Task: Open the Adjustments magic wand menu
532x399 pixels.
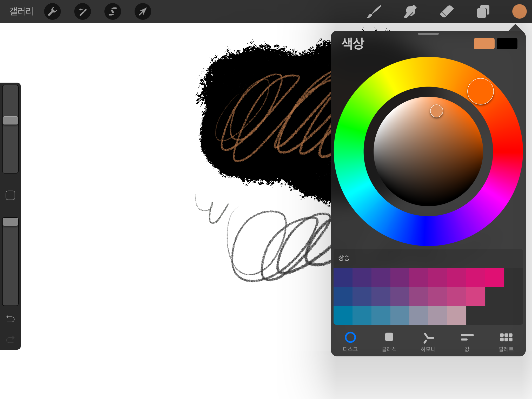Action: 83,11
